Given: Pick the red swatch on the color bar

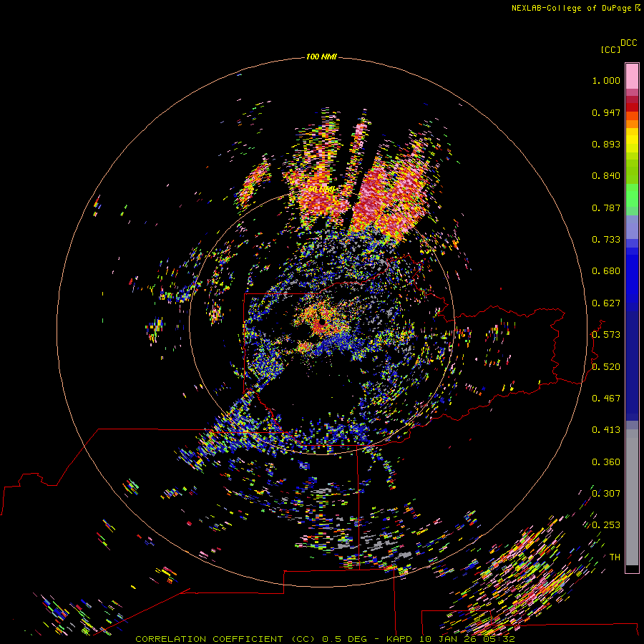Looking at the screenshot, I should click(x=632, y=107).
